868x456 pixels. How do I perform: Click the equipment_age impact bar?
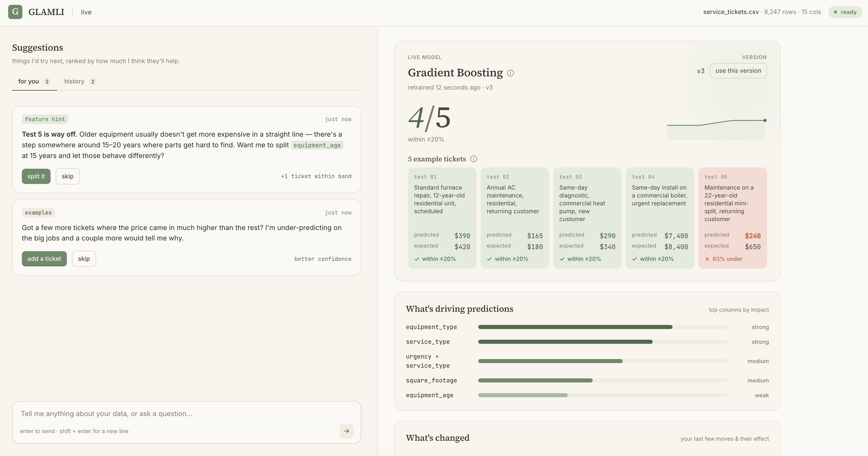(x=603, y=395)
